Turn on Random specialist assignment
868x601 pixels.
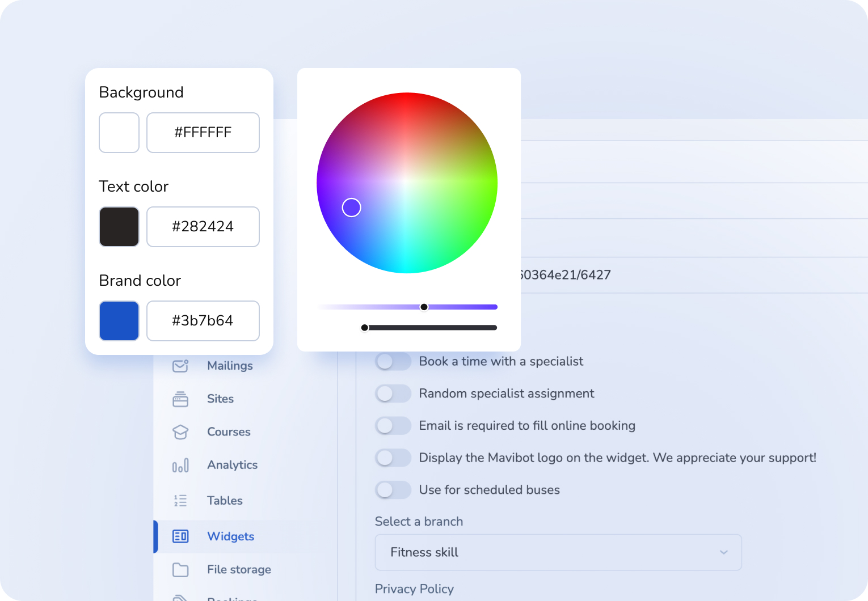(393, 393)
